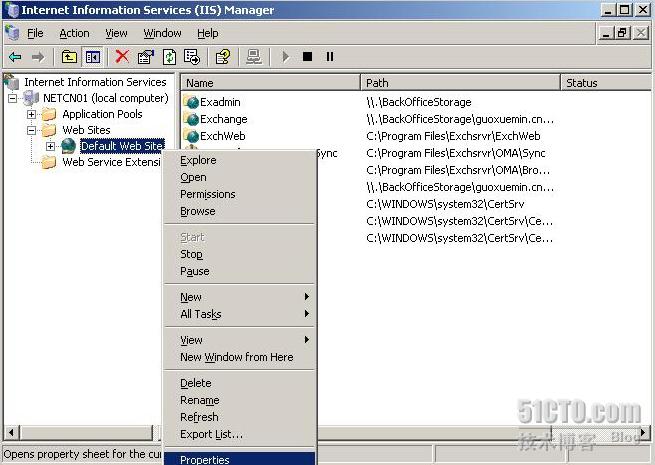
Task: Toggle the Show/Hide Console Tree icon
Action: pyautogui.click(x=92, y=57)
